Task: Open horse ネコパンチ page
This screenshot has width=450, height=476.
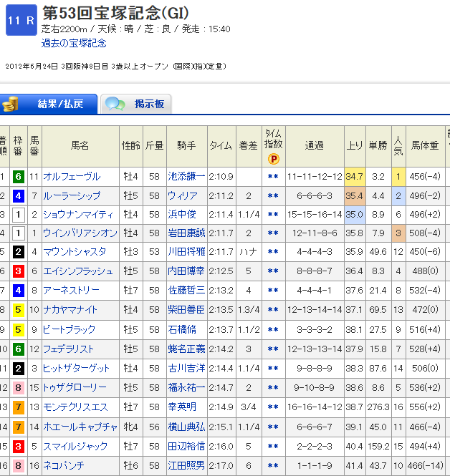Action: pos(64,465)
